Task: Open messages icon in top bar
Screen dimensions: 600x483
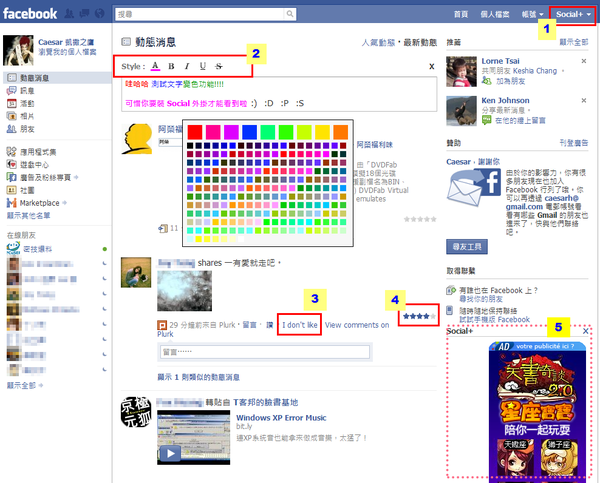Action: point(84,14)
